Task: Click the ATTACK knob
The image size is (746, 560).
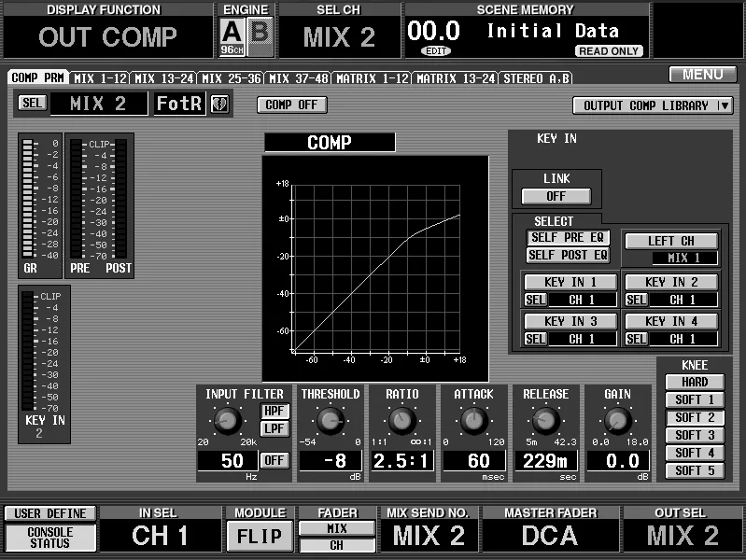Action: [474, 421]
